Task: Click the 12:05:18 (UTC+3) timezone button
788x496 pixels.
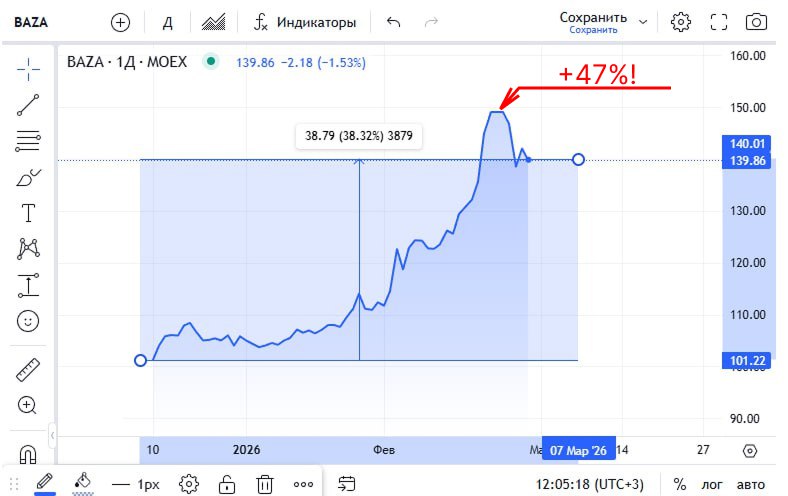Action: pos(590,484)
